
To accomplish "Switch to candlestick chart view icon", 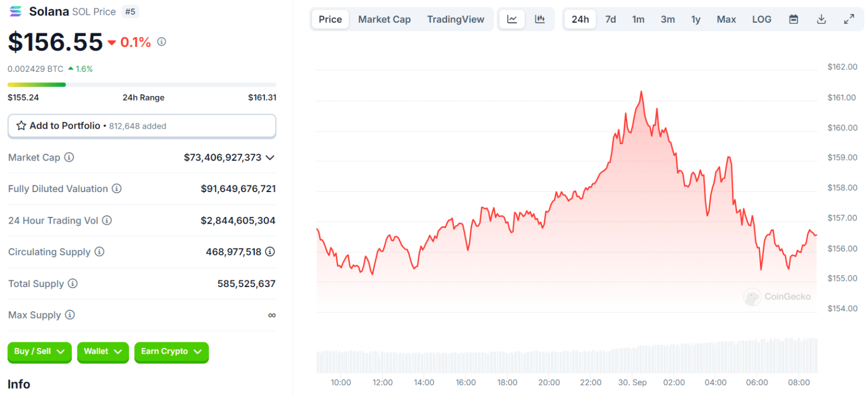I will [540, 19].
